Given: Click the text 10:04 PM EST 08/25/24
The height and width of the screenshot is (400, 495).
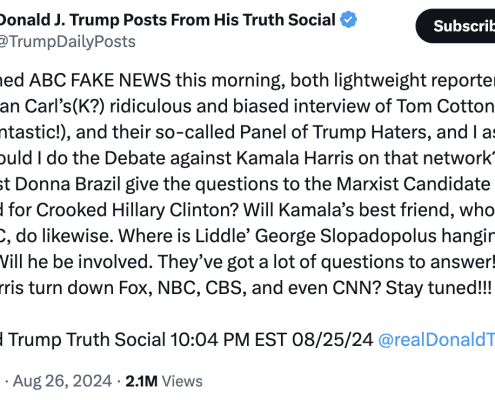Looking at the screenshot, I should coord(272,340).
